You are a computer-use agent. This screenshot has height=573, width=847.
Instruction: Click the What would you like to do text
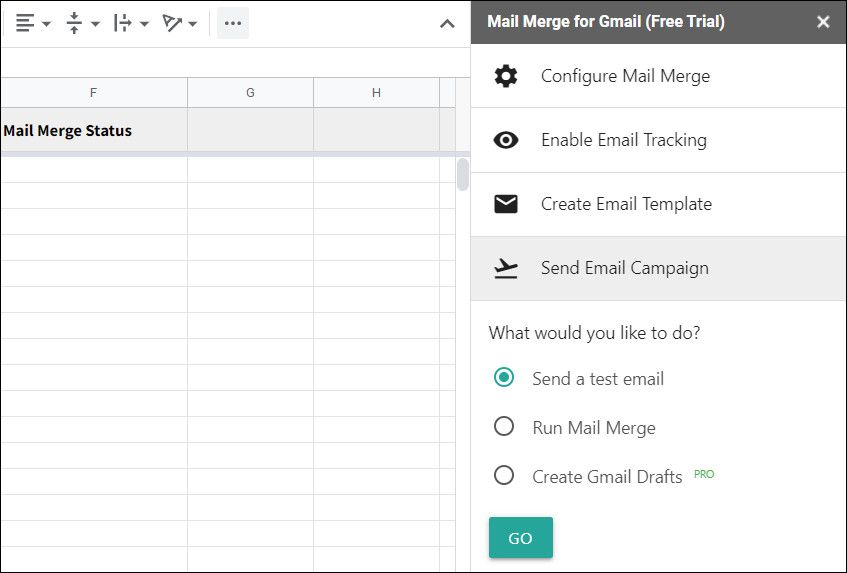pos(594,333)
